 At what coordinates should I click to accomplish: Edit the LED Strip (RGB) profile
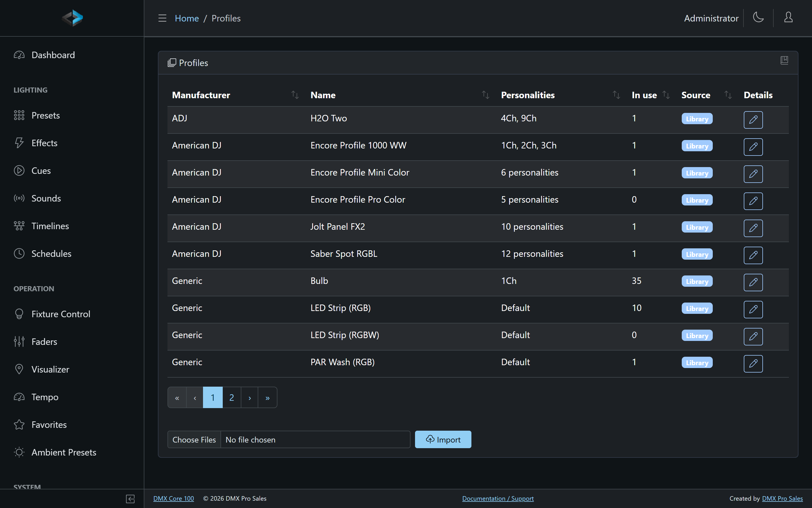click(753, 309)
